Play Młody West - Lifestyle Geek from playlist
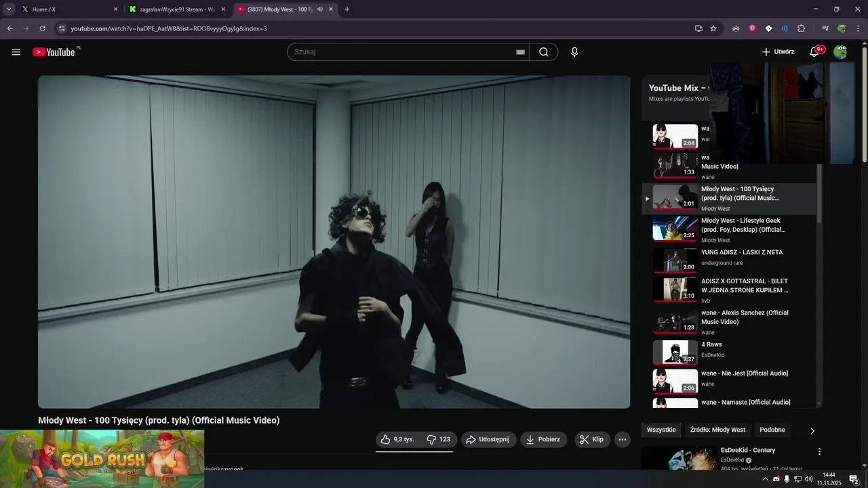This screenshot has width=868, height=488. pos(730,230)
